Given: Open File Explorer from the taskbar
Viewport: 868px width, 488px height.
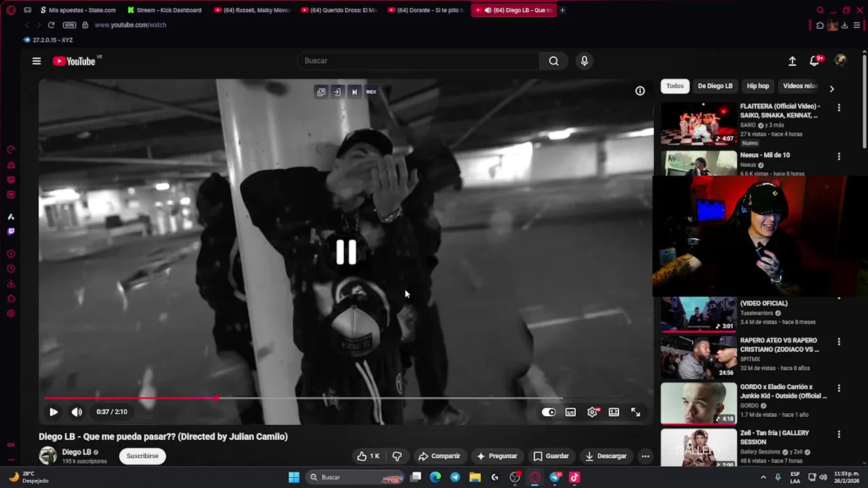Looking at the screenshot, I should [475, 477].
